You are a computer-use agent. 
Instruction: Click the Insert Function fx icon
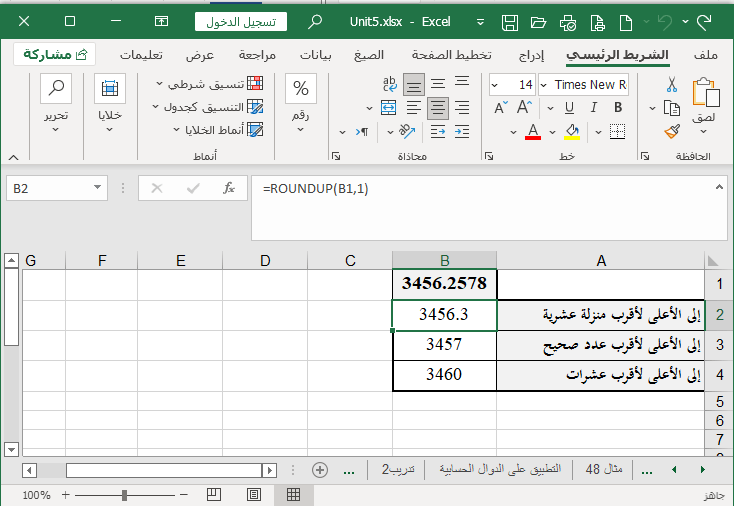[228, 187]
